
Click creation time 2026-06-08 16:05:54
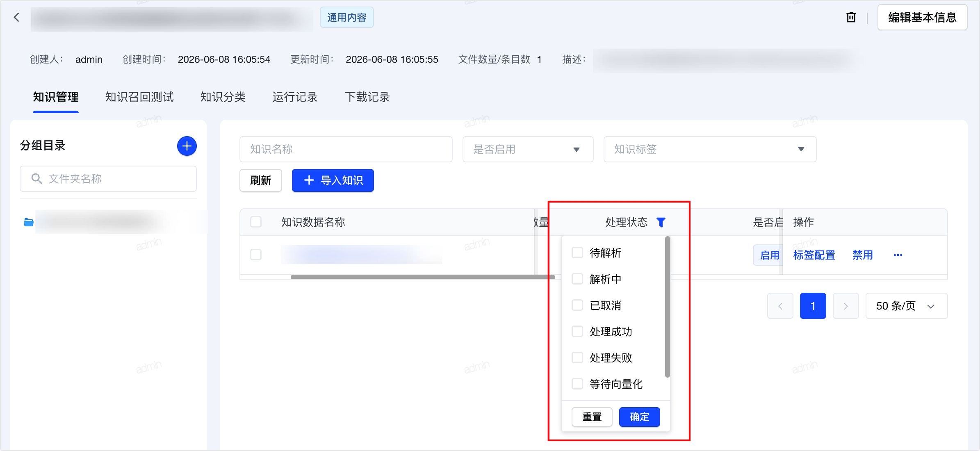point(224,59)
